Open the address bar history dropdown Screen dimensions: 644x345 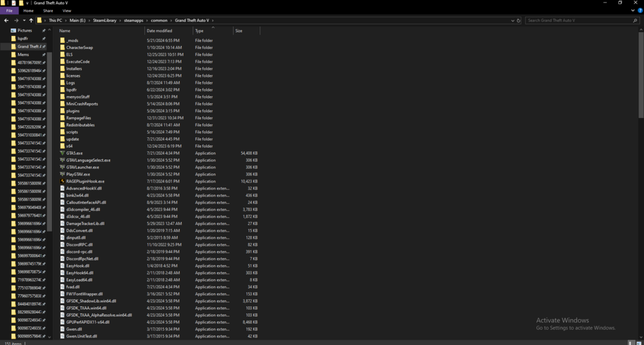click(x=513, y=20)
